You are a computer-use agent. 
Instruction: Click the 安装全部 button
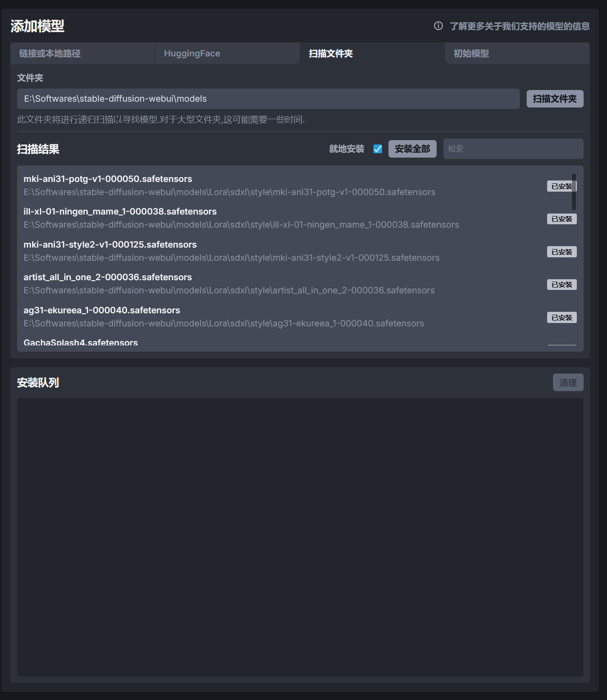[x=412, y=149]
